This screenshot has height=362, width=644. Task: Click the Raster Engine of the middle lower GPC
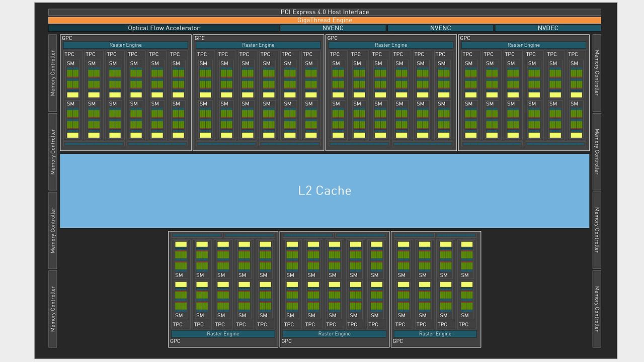pyautogui.click(x=335, y=334)
